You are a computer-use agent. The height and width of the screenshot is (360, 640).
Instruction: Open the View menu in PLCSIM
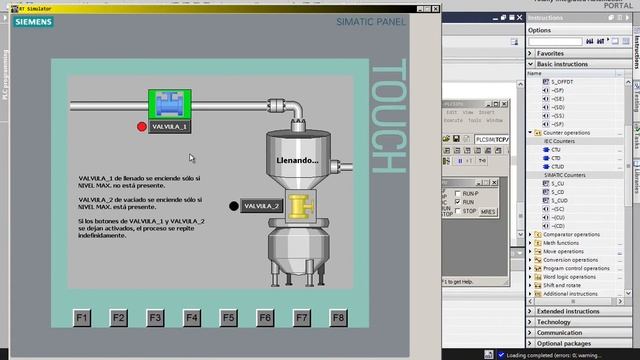coord(468,112)
